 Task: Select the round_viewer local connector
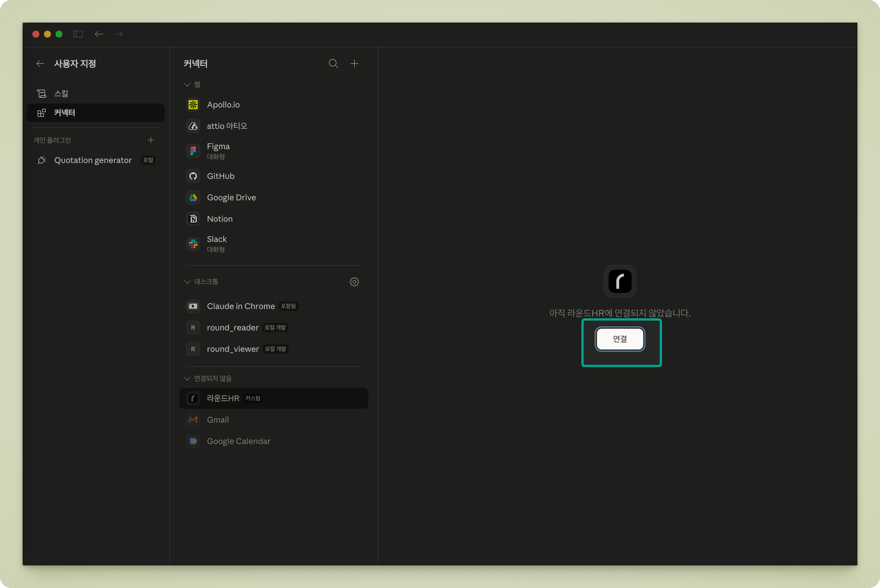[x=232, y=349]
